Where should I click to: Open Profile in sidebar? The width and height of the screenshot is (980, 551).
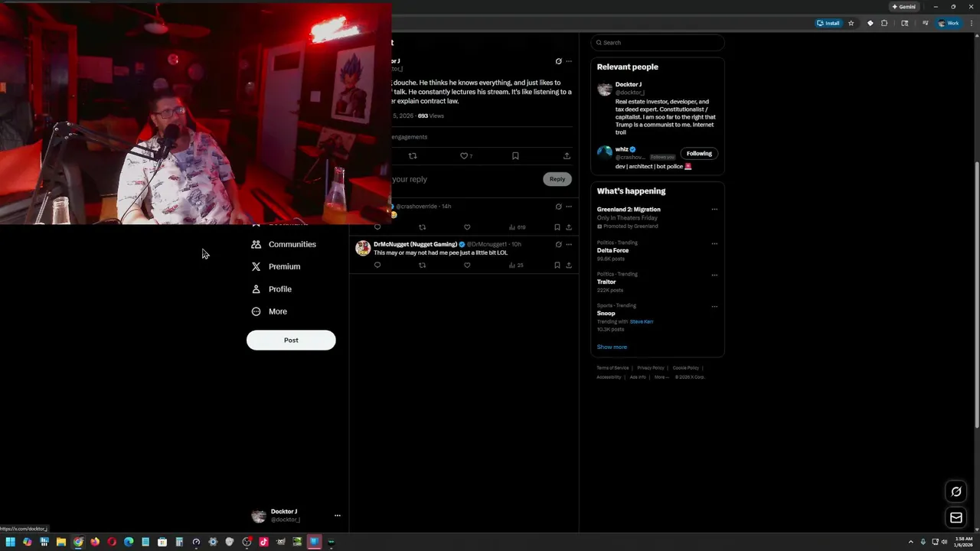pos(272,289)
